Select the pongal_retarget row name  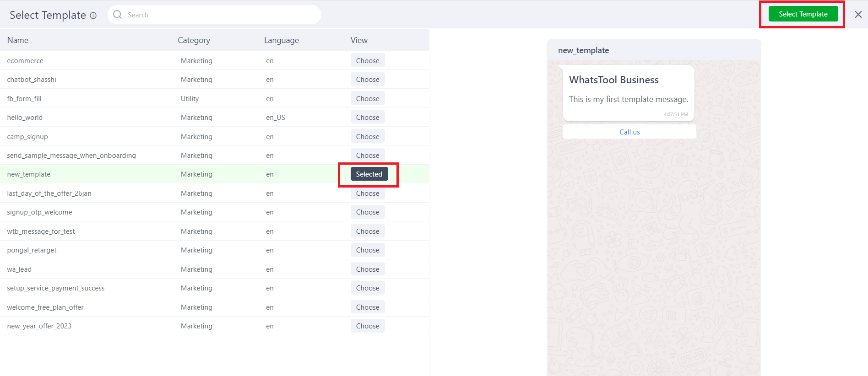tap(32, 250)
